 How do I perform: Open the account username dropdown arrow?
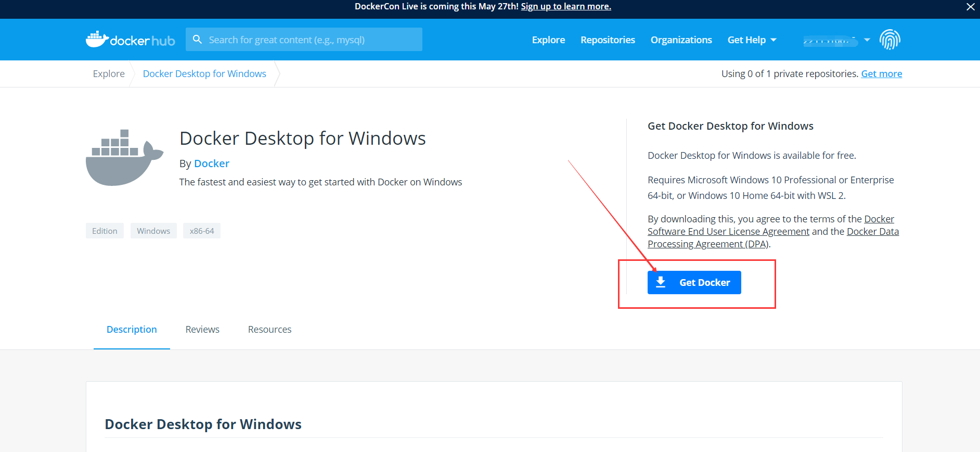(867, 40)
